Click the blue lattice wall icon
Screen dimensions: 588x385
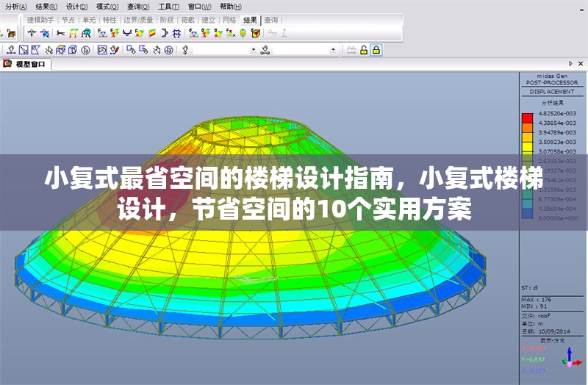click(176, 33)
